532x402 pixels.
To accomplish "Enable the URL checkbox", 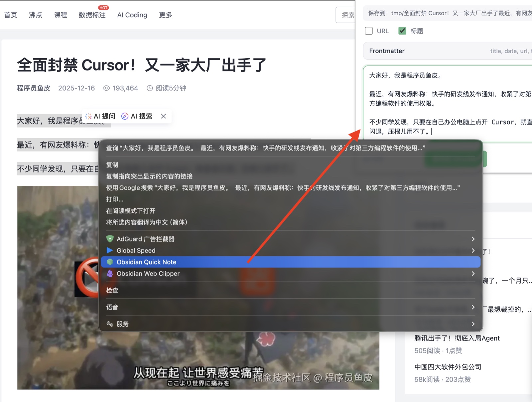I will pyautogui.click(x=369, y=31).
